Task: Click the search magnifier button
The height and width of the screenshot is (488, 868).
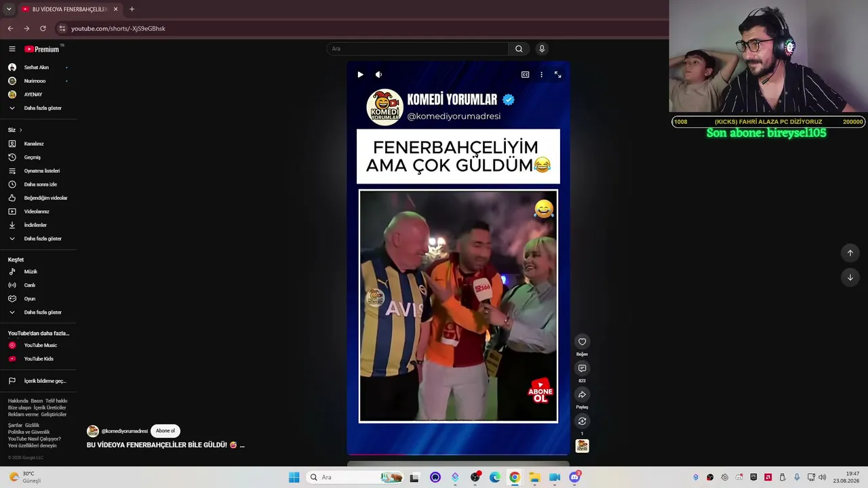Action: pos(519,49)
